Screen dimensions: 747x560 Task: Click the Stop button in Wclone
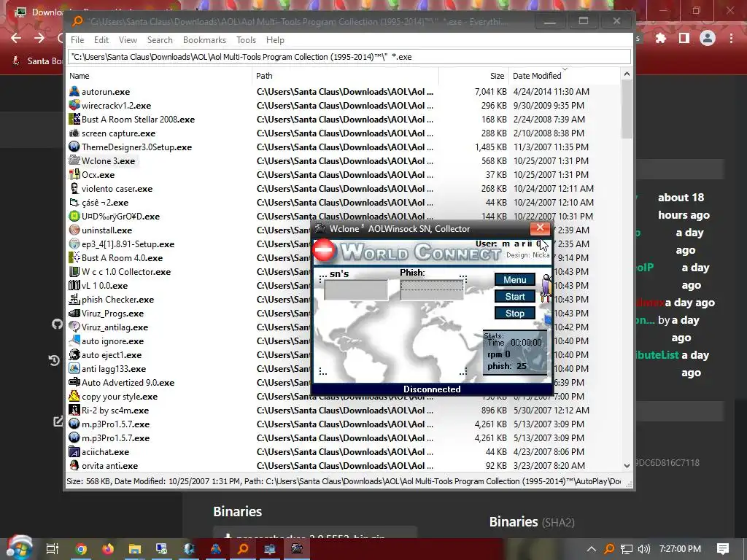click(514, 314)
